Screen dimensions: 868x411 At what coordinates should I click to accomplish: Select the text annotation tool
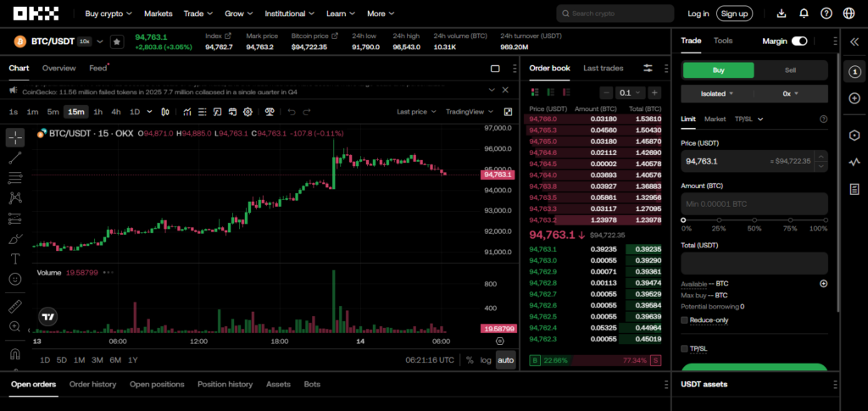click(15, 258)
